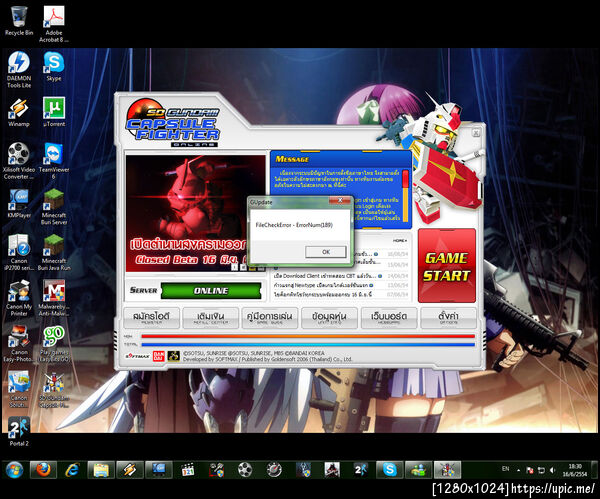Close the launcher window with X
600x499 pixels.
(476, 133)
